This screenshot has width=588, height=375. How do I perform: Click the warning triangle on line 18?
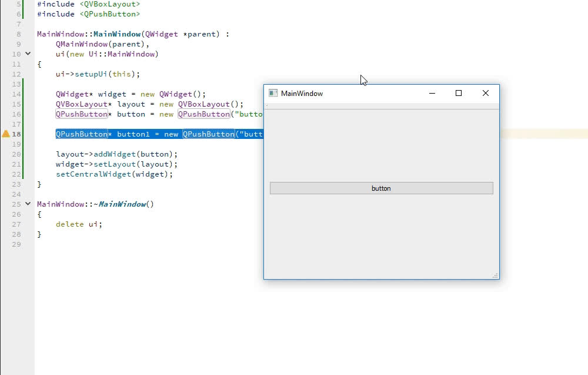(x=6, y=134)
